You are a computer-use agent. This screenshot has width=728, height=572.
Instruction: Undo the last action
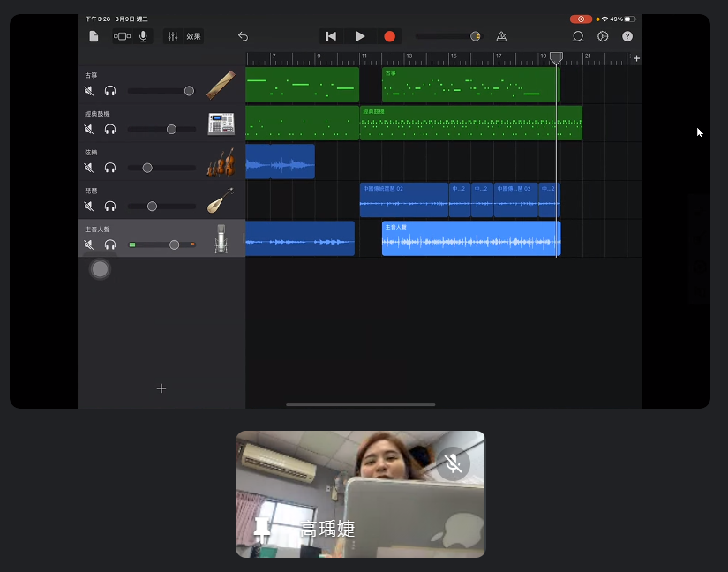pyautogui.click(x=243, y=36)
